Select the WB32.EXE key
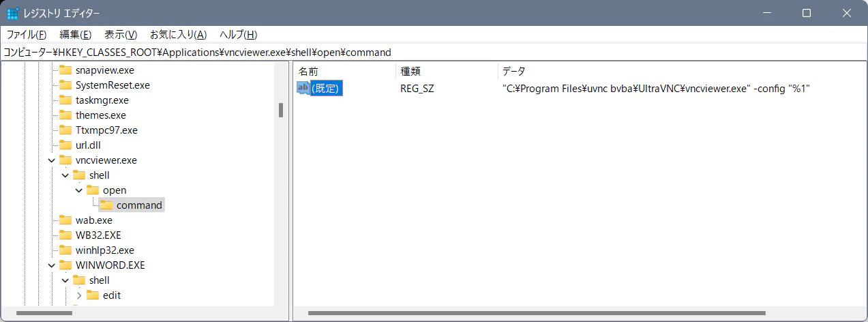 pyautogui.click(x=98, y=235)
